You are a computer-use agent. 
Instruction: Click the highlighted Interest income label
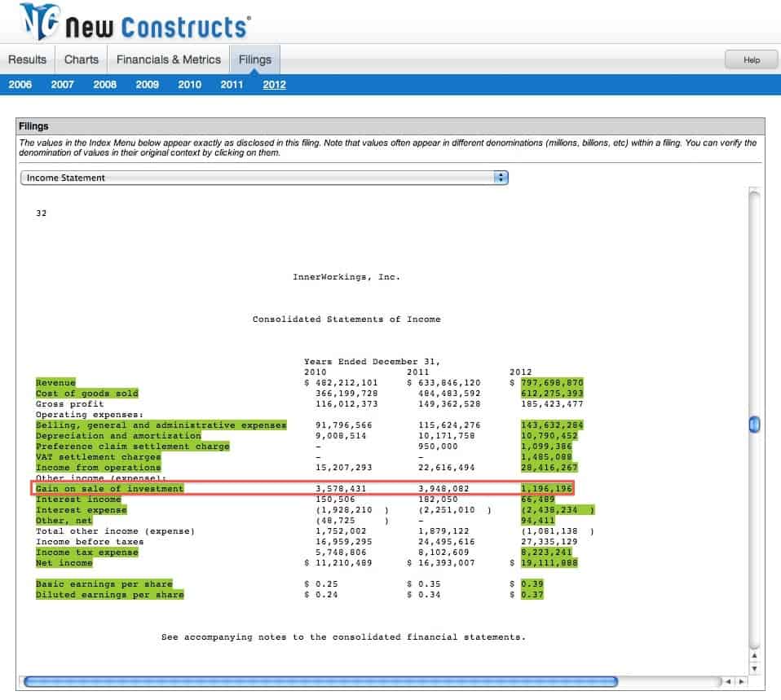click(78, 499)
